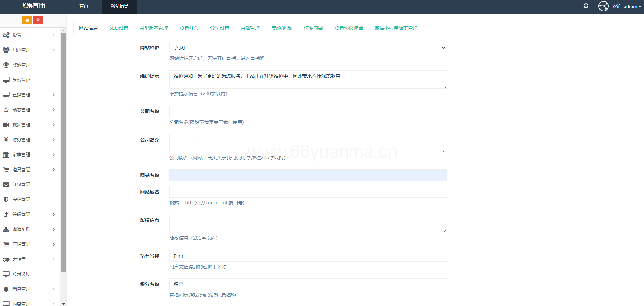Click the monitor icon beside 登录奖励
The height and width of the screenshot is (306, 644).
[x=6, y=274]
